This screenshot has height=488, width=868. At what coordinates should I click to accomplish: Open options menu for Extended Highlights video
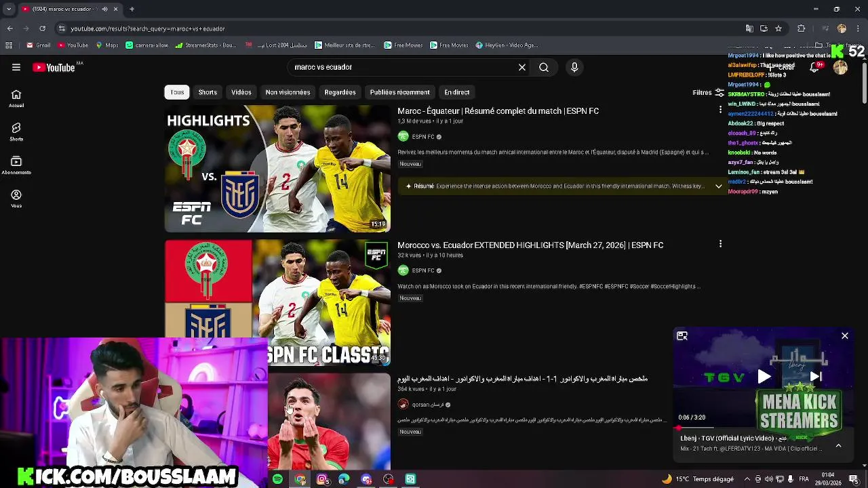(720, 243)
